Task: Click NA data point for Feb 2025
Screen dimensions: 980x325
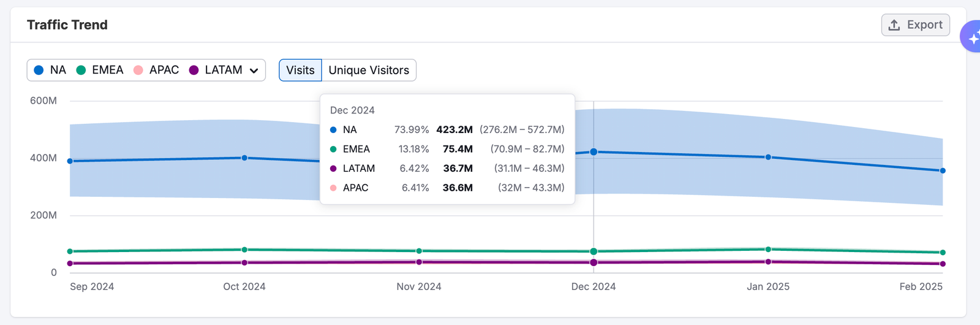Action: coord(943,171)
